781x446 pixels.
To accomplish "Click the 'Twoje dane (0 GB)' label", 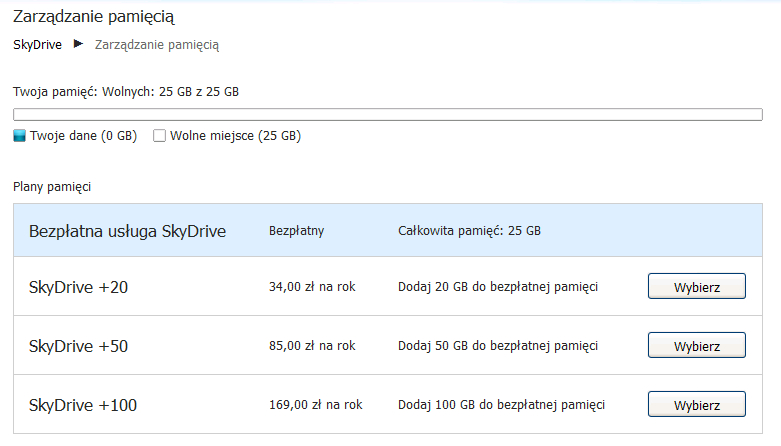I will pos(83,136).
